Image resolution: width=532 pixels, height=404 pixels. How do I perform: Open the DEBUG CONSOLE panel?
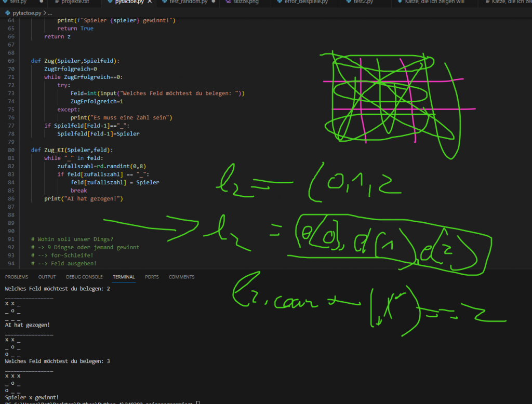pos(84,277)
